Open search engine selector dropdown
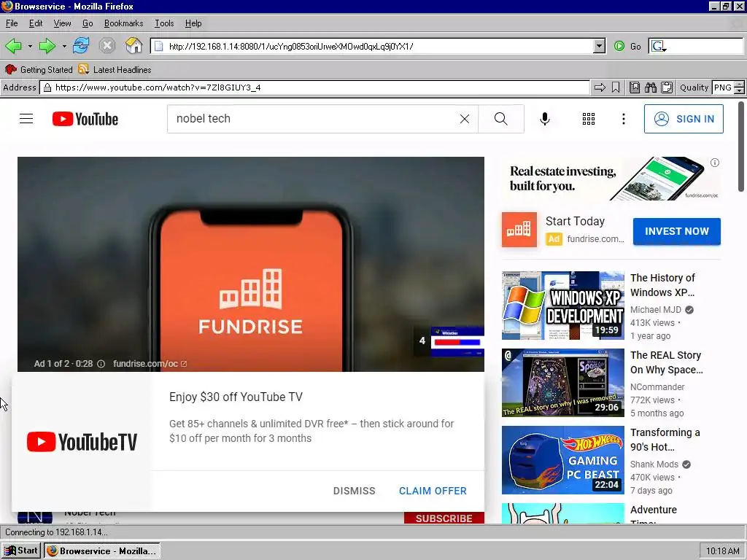 (x=659, y=46)
